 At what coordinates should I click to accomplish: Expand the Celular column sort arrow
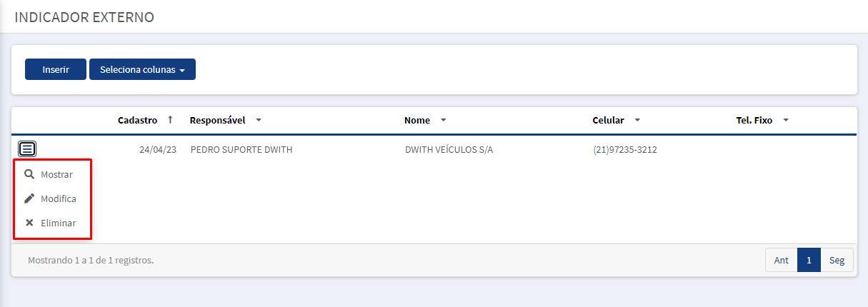coord(637,120)
